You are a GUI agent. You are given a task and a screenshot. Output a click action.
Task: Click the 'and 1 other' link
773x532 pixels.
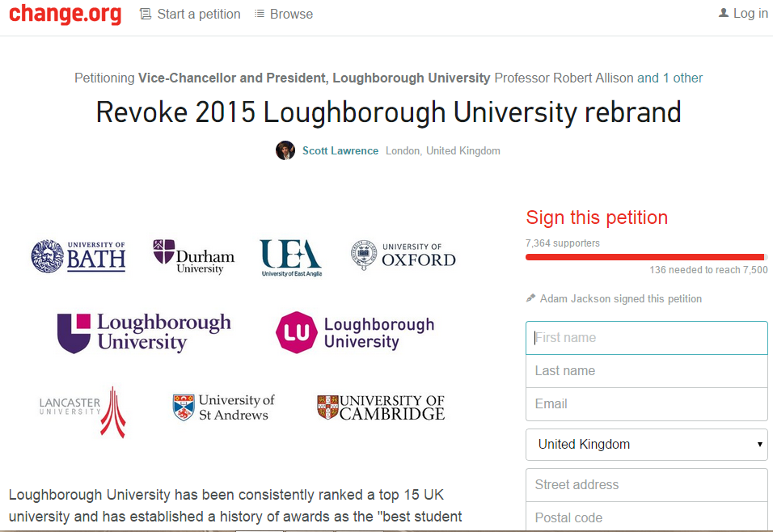point(670,78)
